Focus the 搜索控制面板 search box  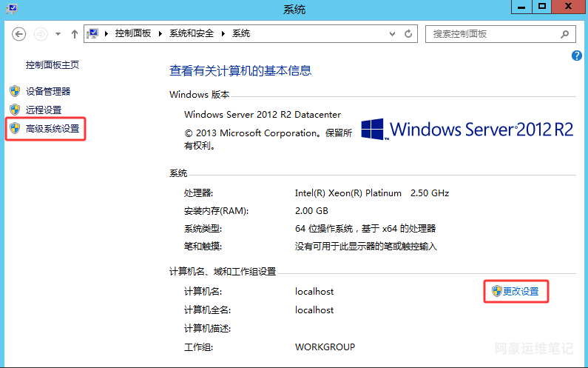pos(500,34)
